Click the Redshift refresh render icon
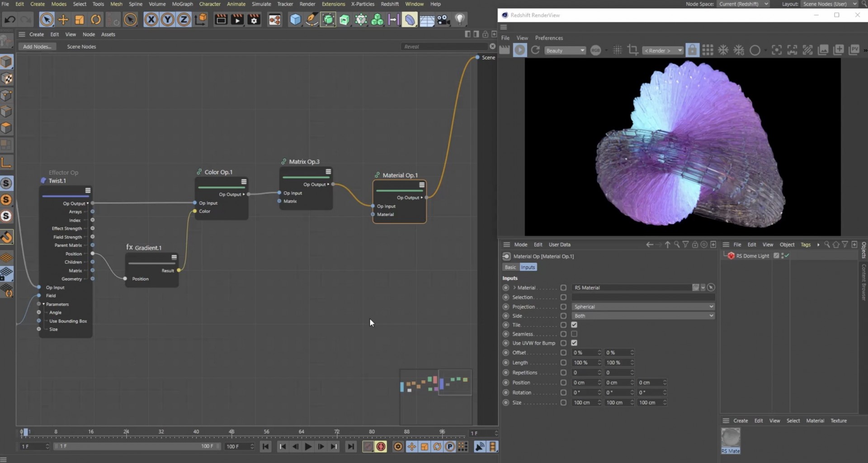This screenshot has height=463, width=868. tap(535, 50)
